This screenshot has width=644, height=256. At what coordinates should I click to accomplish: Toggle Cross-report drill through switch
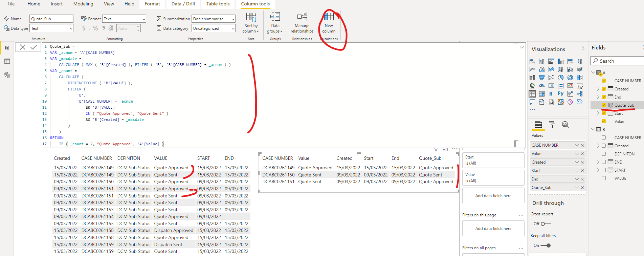click(546, 224)
